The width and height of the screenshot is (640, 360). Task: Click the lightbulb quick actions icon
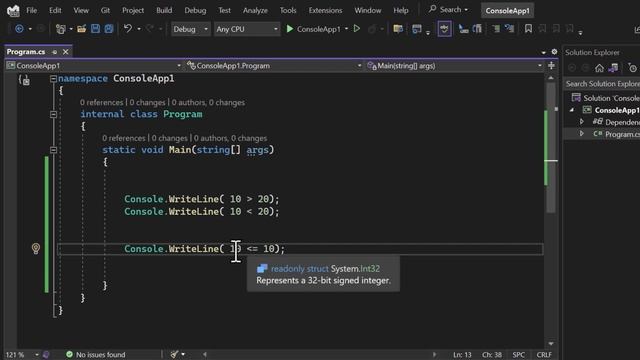pyautogui.click(x=36, y=248)
